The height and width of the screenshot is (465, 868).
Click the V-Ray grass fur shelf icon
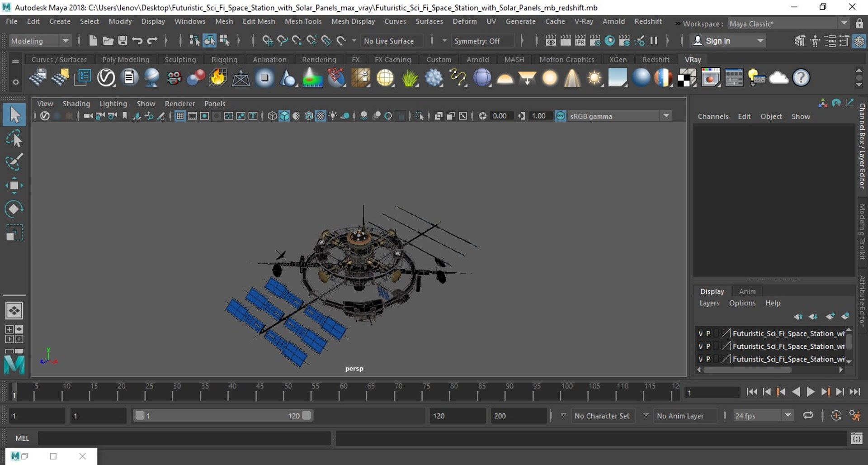click(410, 78)
